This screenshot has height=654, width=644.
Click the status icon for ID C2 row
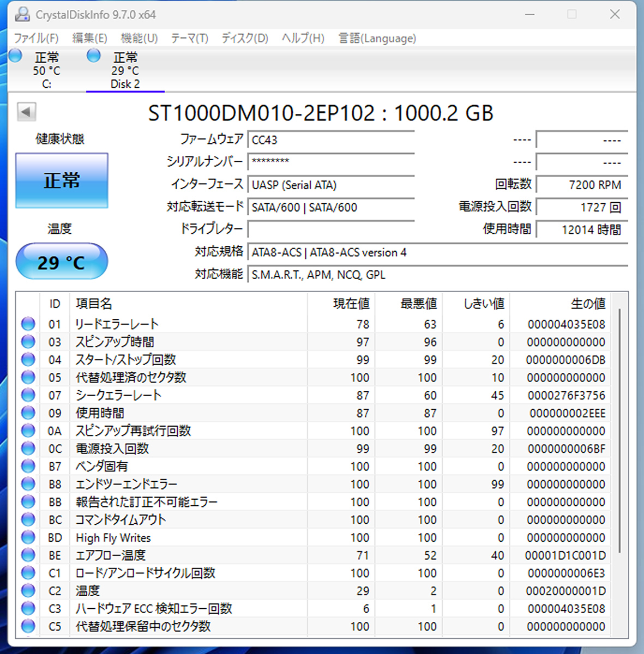[x=28, y=591]
